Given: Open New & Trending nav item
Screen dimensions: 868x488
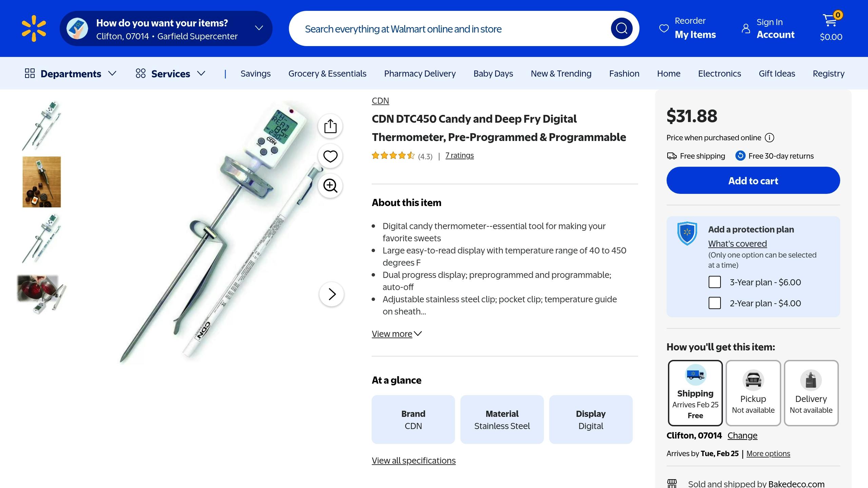Looking at the screenshot, I should click(561, 74).
